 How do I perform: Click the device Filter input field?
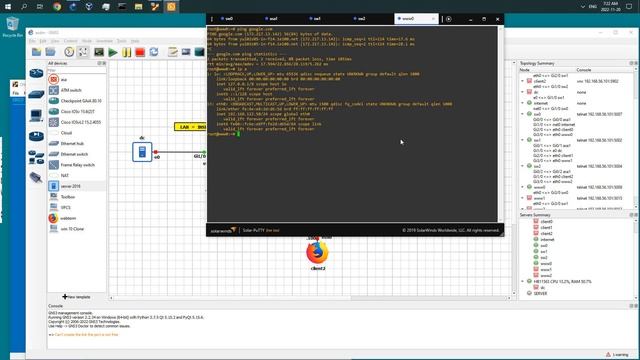tap(77, 70)
